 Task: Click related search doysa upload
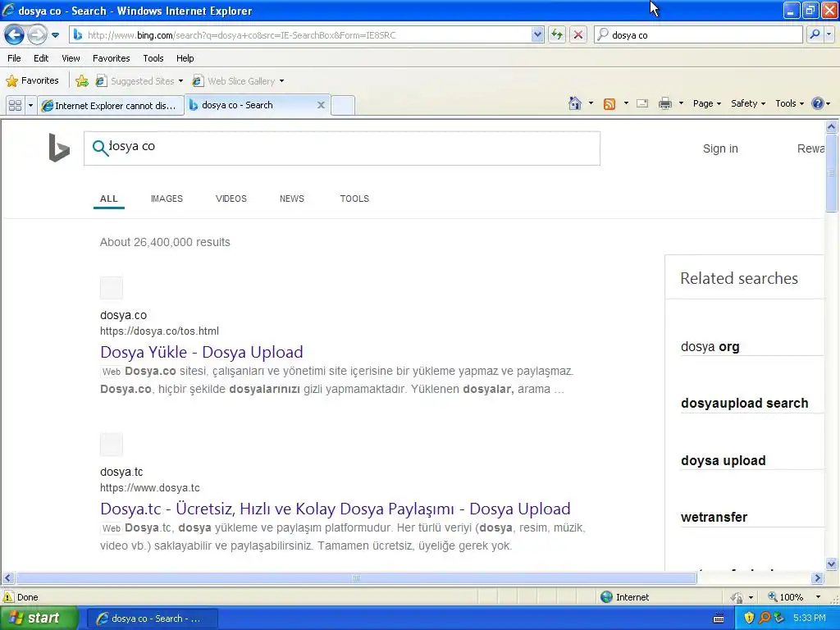723,461
